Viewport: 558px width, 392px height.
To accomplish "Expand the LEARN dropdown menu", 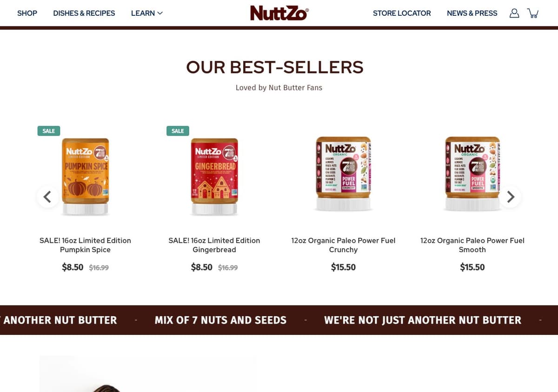I will [x=147, y=13].
